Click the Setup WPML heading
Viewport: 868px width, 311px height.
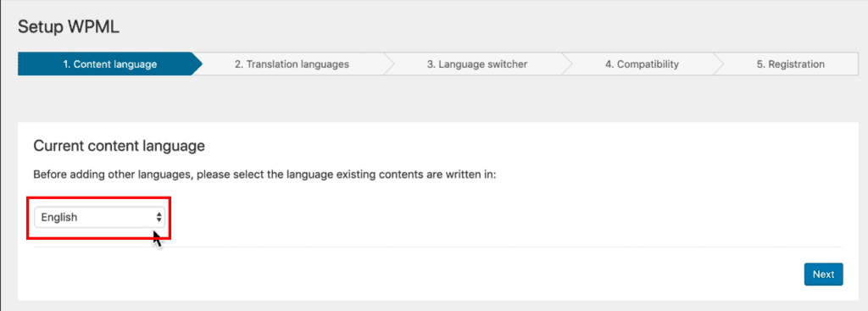point(69,27)
